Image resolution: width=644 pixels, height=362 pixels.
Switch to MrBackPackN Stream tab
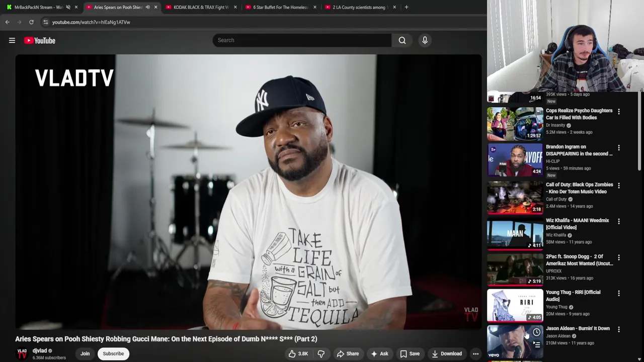pos(38,7)
